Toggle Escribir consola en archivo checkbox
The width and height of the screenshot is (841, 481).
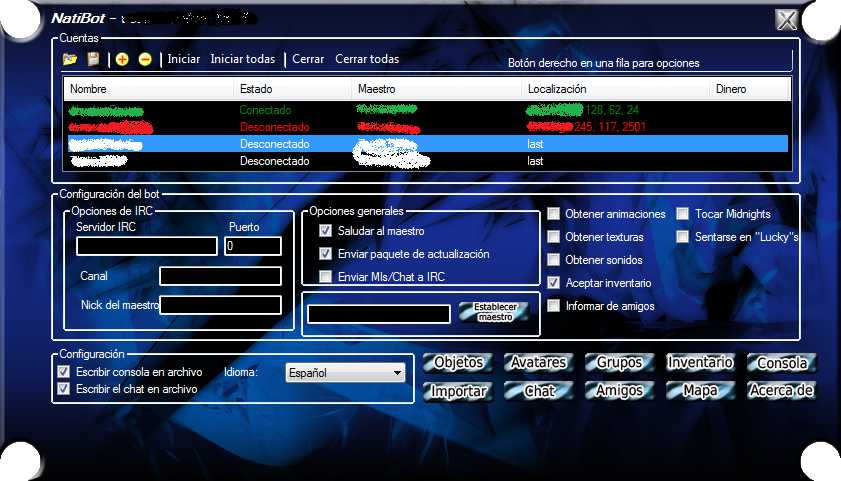click(x=63, y=372)
